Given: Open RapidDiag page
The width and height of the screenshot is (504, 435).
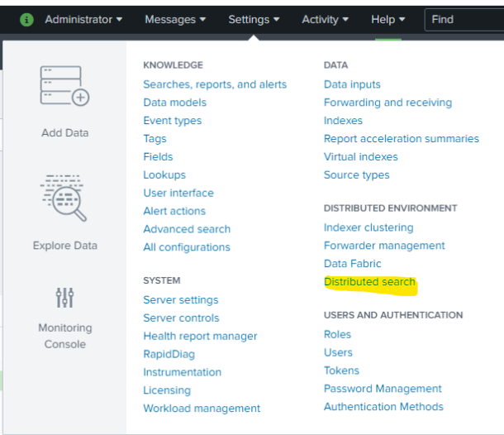Looking at the screenshot, I should click(x=169, y=354).
